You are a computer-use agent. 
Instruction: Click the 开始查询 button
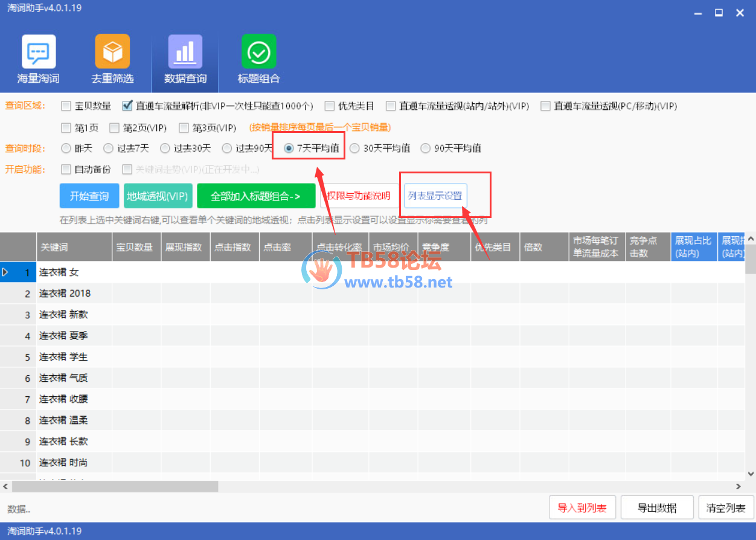(x=89, y=196)
